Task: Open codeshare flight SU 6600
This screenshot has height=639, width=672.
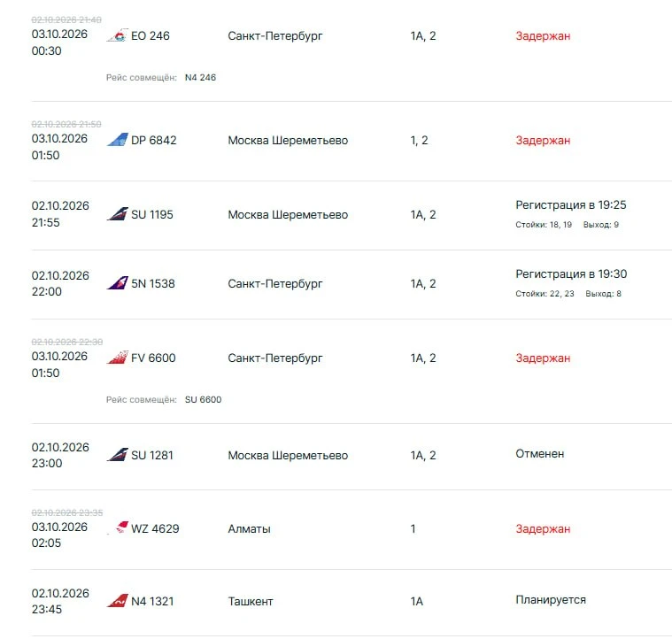Action: point(203,399)
